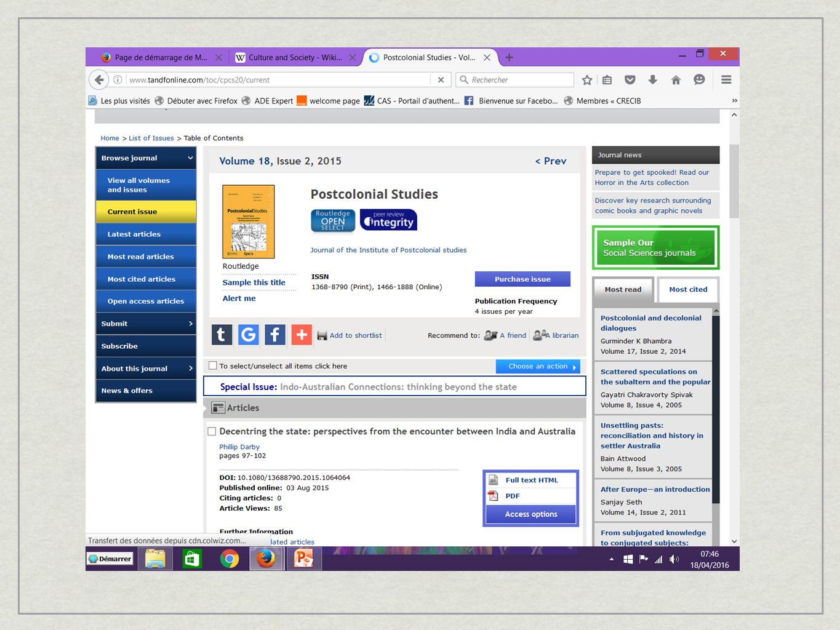This screenshot has width=840, height=630.
Task: Share issue on Tumblr
Action: [x=222, y=335]
